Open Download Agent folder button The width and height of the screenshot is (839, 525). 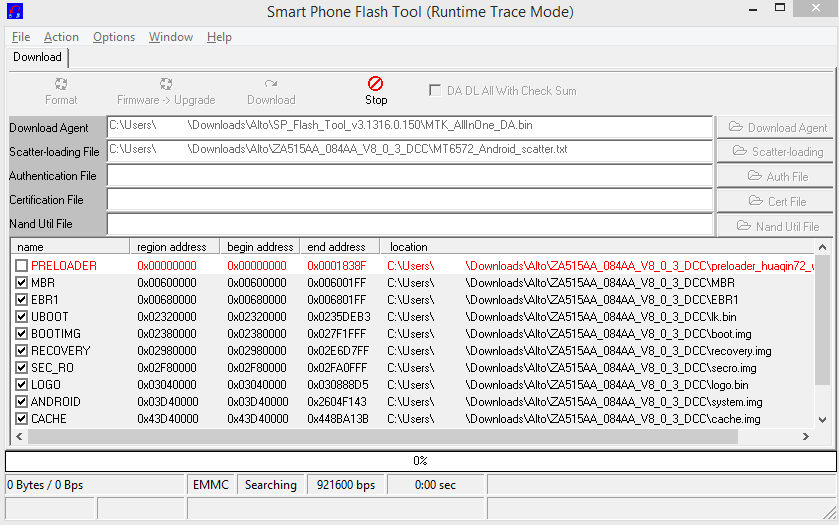pyautogui.click(x=775, y=127)
